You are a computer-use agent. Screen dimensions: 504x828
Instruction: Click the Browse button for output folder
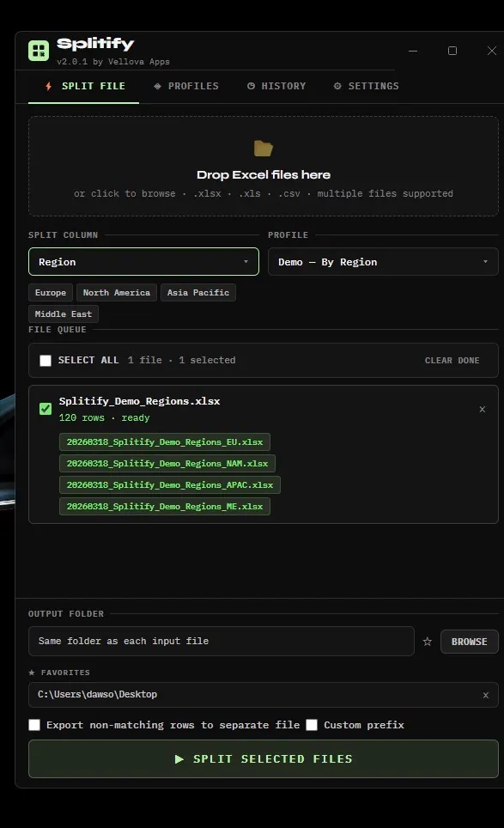click(469, 642)
